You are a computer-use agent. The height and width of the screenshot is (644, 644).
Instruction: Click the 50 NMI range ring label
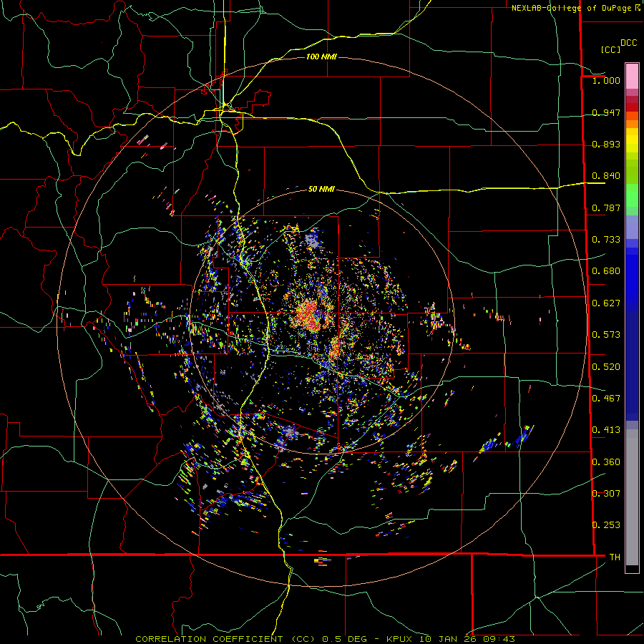click(x=321, y=190)
